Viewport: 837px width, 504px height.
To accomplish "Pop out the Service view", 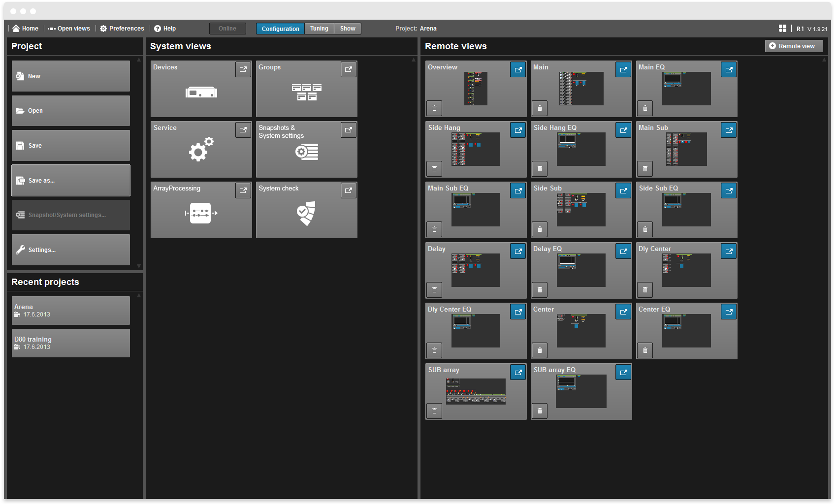I will [x=243, y=130].
